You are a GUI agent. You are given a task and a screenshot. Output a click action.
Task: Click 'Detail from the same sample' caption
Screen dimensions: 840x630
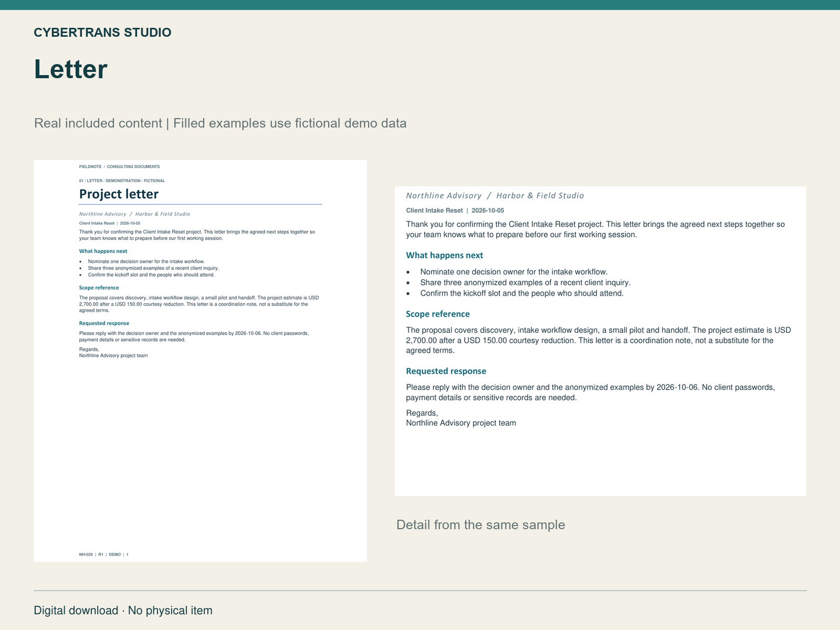481,525
